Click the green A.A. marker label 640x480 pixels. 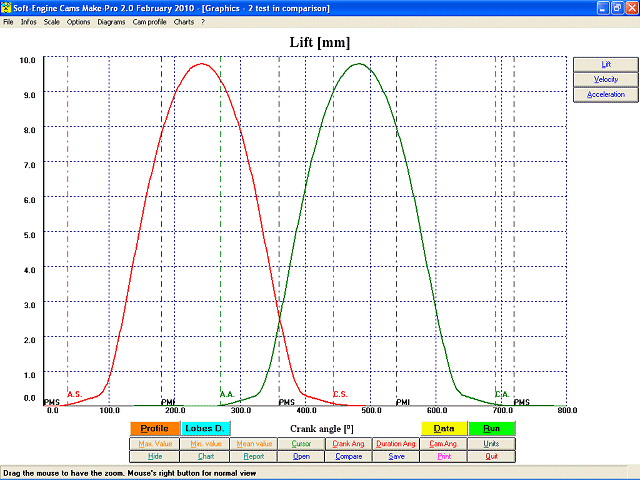point(227,394)
